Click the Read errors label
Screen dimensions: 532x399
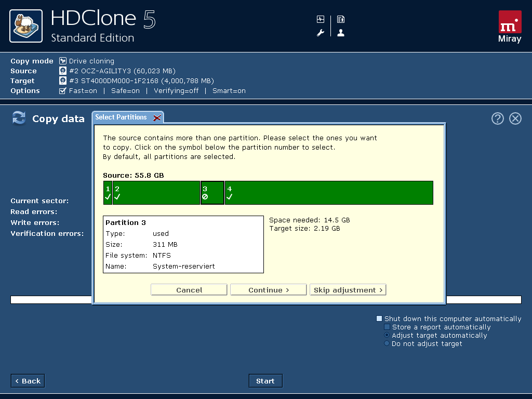point(34,212)
